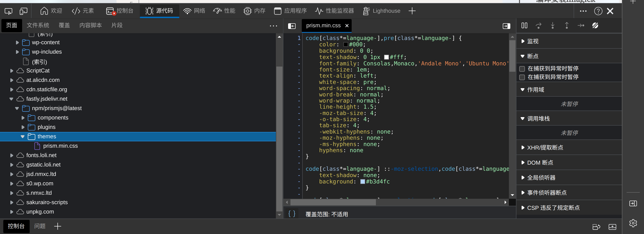Open the 性能监视器 tab
This screenshot has height=234, width=644.
(x=334, y=11)
